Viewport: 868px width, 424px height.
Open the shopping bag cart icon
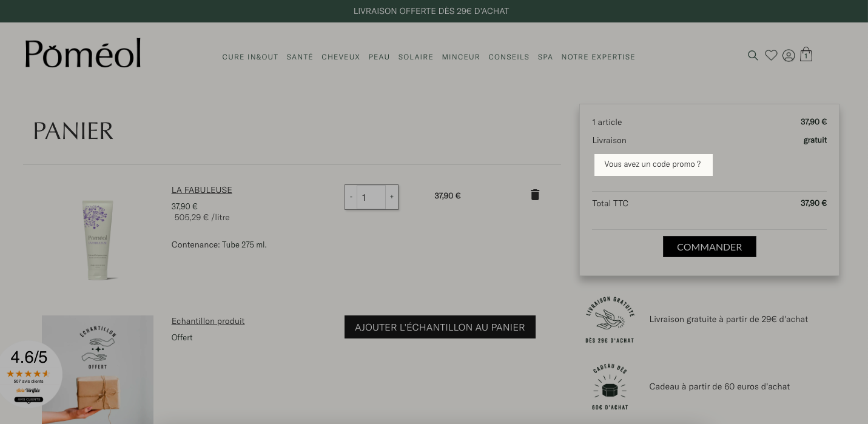(x=806, y=55)
